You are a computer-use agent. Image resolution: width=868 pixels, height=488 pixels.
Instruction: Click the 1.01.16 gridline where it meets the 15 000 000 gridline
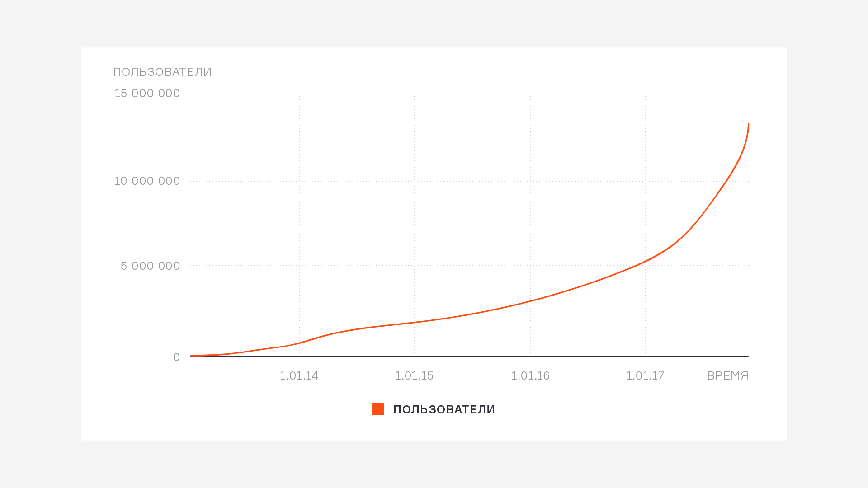coord(531,94)
